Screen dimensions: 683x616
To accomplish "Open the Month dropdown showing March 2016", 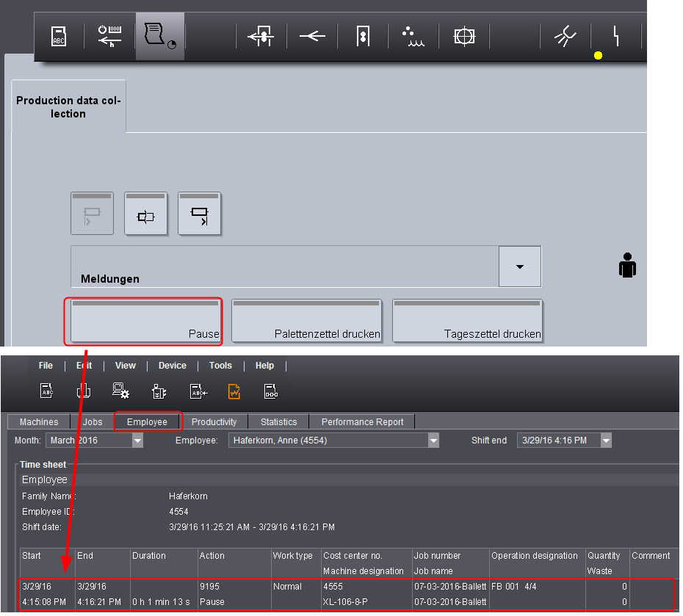I will coord(138,440).
